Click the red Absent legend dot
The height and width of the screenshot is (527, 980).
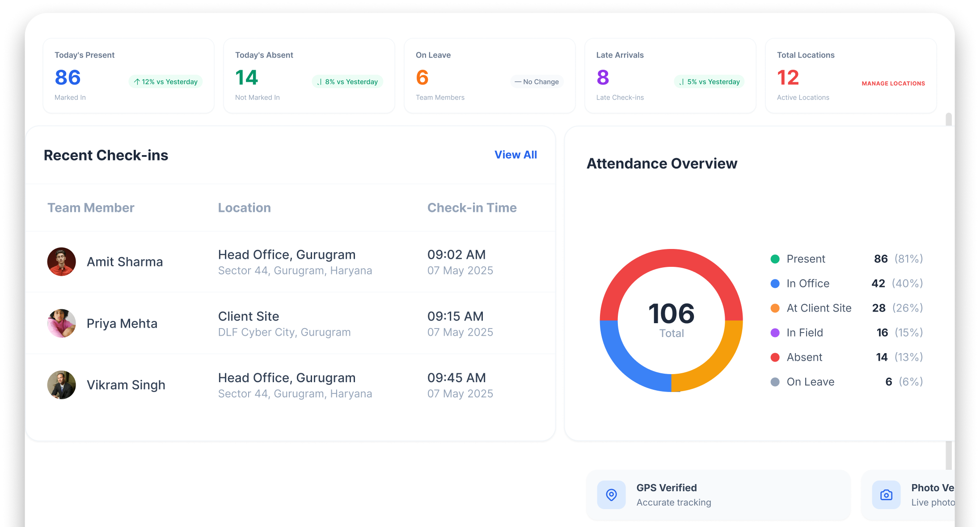tap(775, 357)
